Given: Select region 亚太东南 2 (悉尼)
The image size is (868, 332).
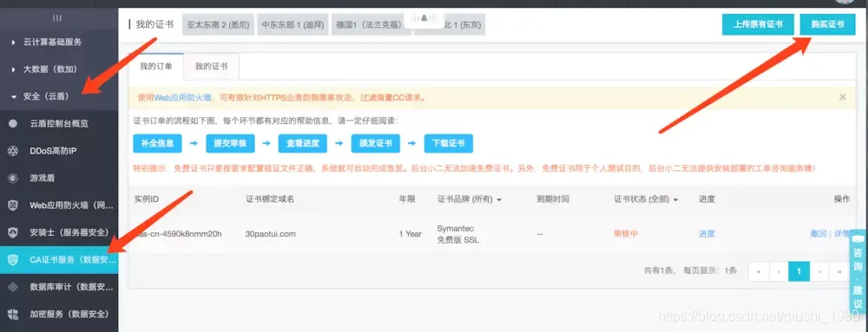Looking at the screenshot, I should [218, 25].
